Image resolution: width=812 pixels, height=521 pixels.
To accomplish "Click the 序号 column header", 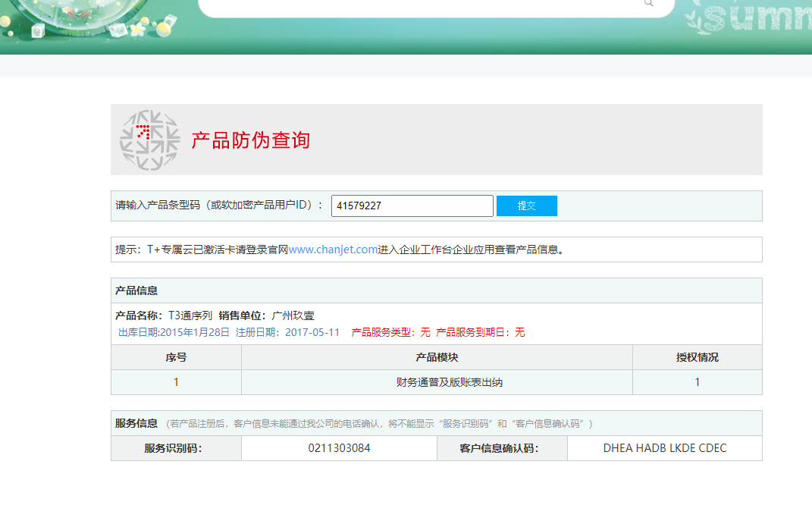I will (x=176, y=357).
